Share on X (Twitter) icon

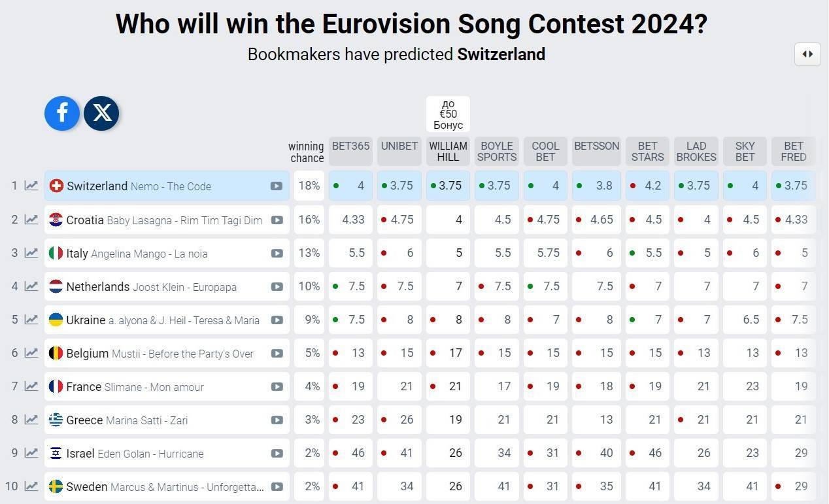coord(101,113)
